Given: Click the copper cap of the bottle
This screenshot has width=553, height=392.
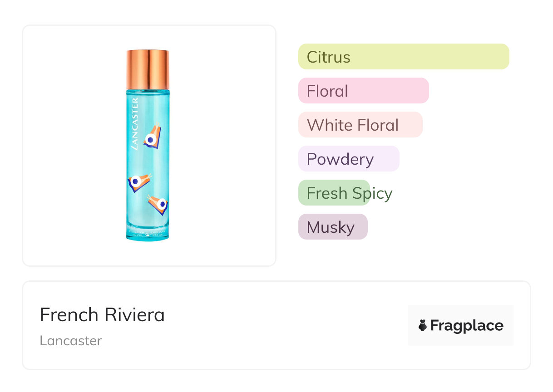Looking at the screenshot, I should 148,69.
